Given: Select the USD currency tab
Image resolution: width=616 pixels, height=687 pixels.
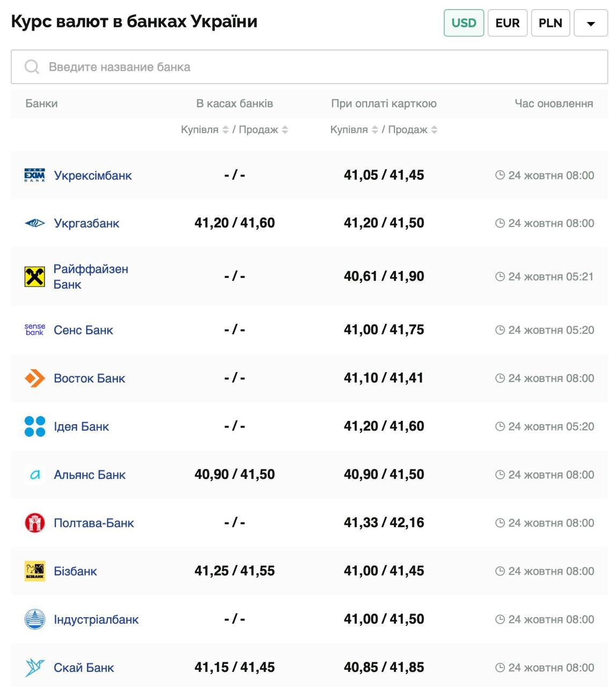Looking at the screenshot, I should click(x=464, y=23).
